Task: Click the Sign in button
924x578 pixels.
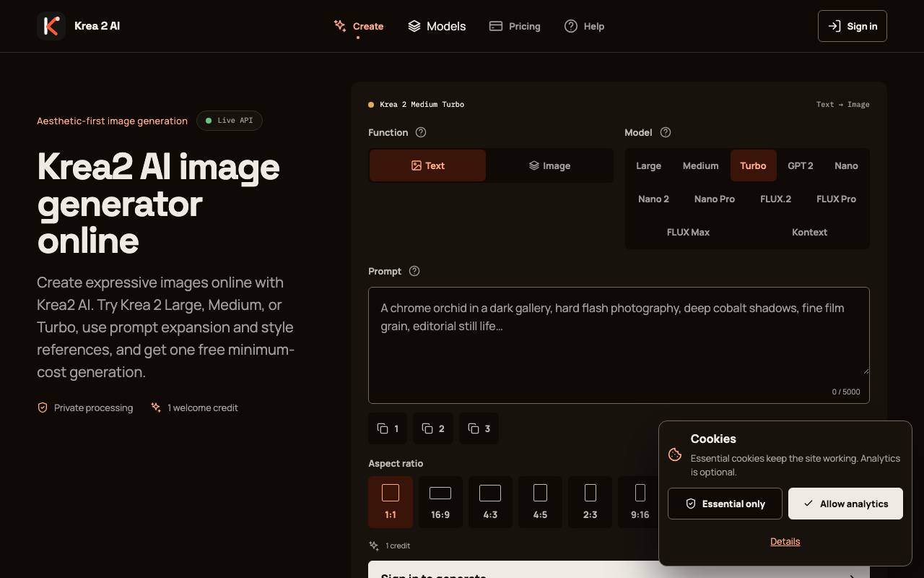Action: point(853,26)
